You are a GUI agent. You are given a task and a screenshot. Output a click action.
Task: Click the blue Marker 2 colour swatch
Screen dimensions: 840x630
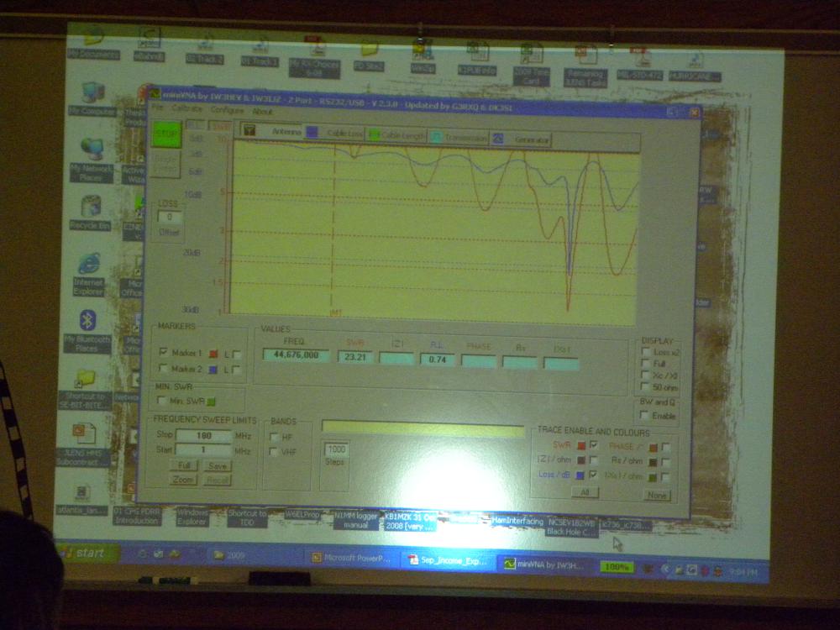pyautogui.click(x=213, y=370)
